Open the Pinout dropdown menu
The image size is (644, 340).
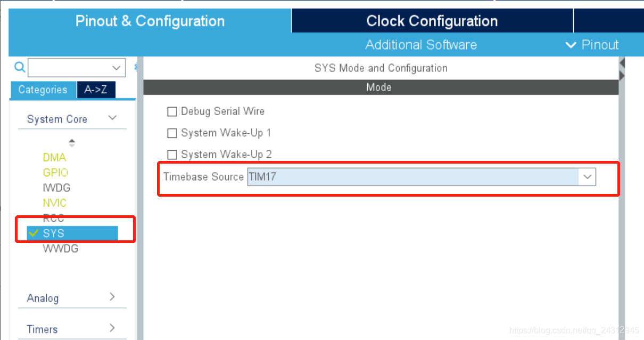point(592,45)
